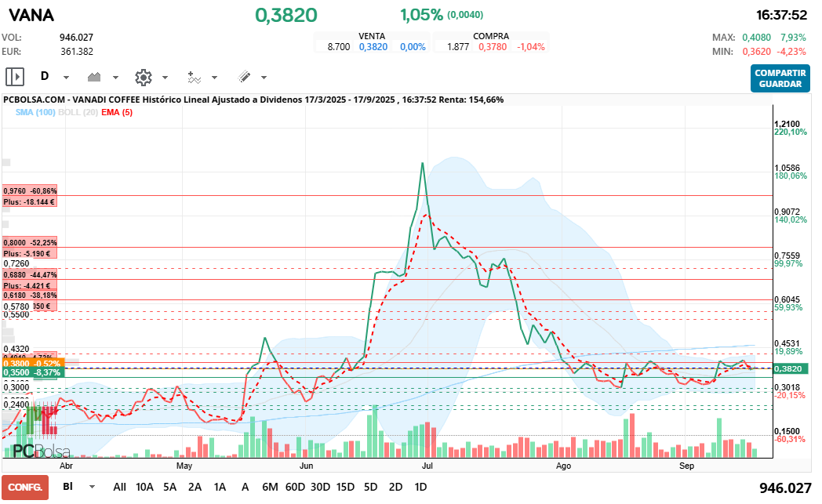Image resolution: width=822 pixels, height=504 pixels.
Task: Click the Plus: -5.190 € label
Action: pyautogui.click(x=30, y=254)
